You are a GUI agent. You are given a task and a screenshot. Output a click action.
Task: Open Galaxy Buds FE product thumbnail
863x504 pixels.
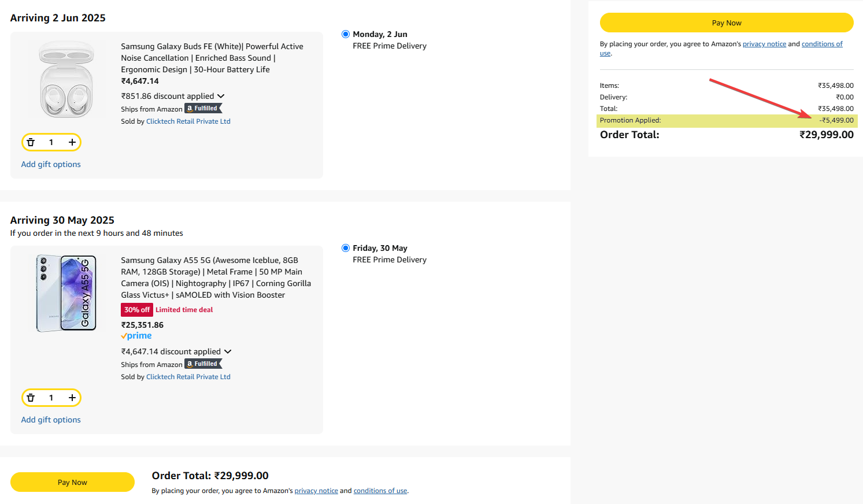pos(66,80)
